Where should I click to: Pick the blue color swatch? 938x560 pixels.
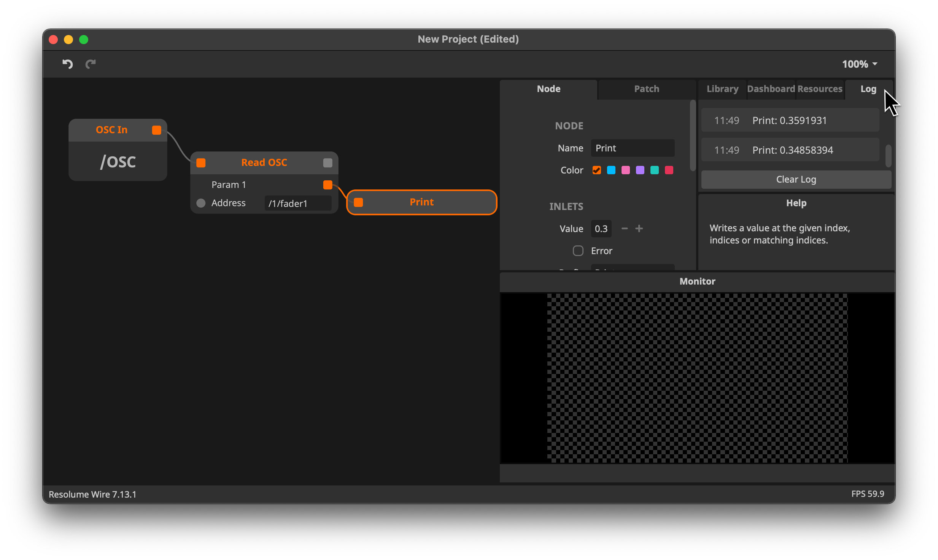coord(611,170)
